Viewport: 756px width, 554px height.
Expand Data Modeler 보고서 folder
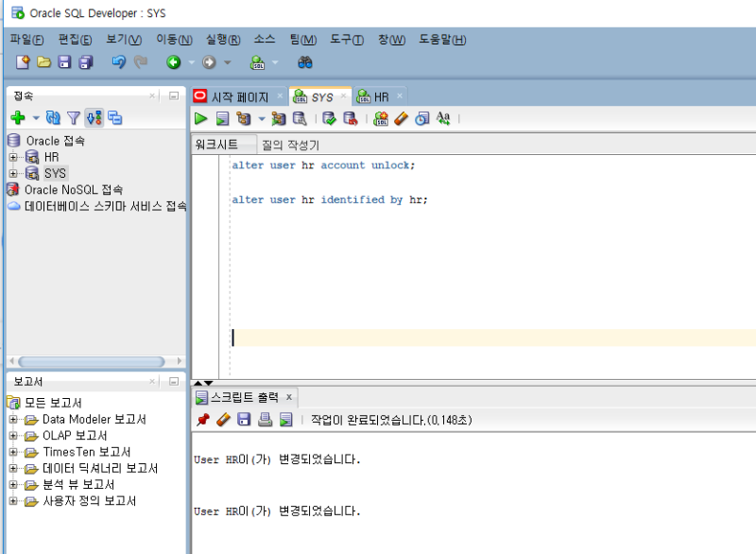click(x=13, y=420)
